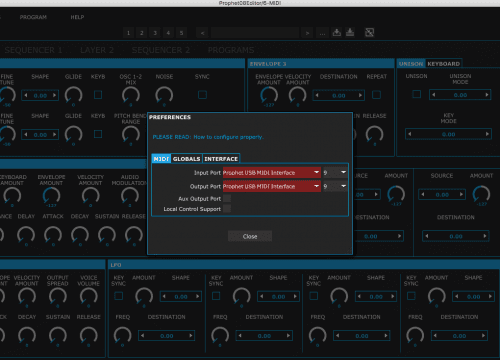Select the INTERFACE tab in Preferences
This screenshot has height=360, width=500.
(221, 159)
